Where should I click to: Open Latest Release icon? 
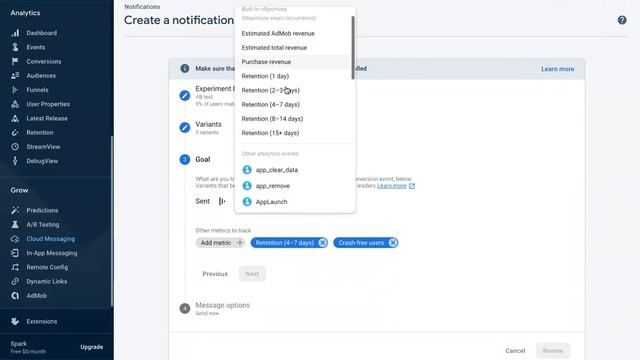coord(15,118)
